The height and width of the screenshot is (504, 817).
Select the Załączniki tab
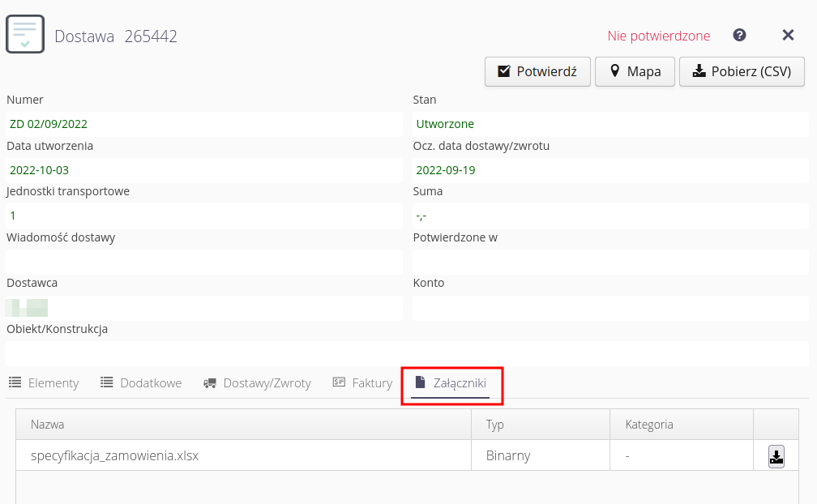coord(451,383)
